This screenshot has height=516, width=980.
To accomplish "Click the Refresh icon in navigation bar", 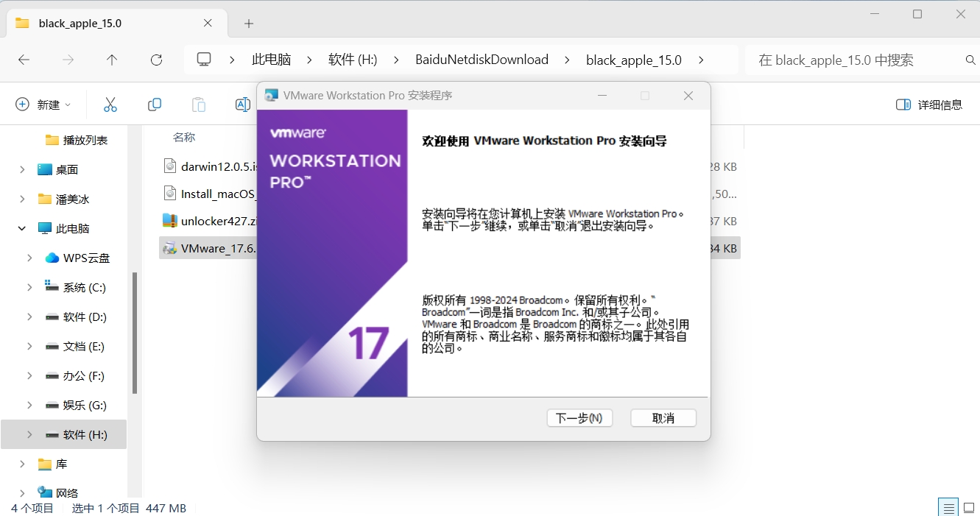I will [x=156, y=60].
